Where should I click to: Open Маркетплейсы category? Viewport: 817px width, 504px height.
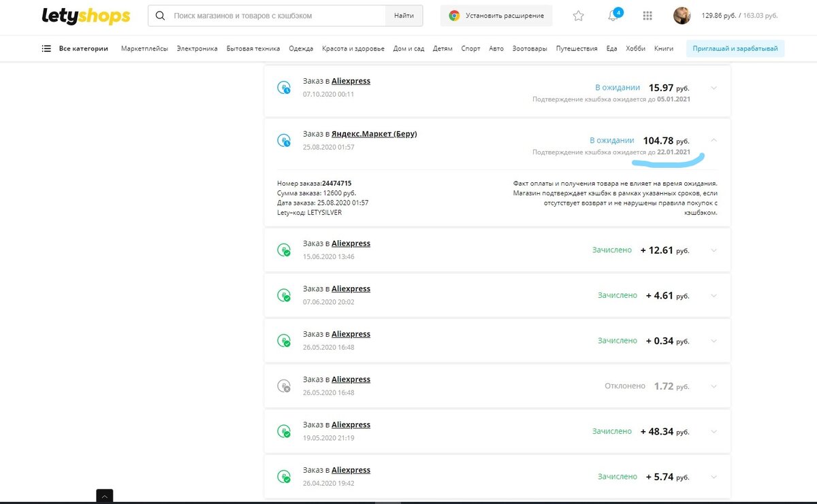pos(144,49)
